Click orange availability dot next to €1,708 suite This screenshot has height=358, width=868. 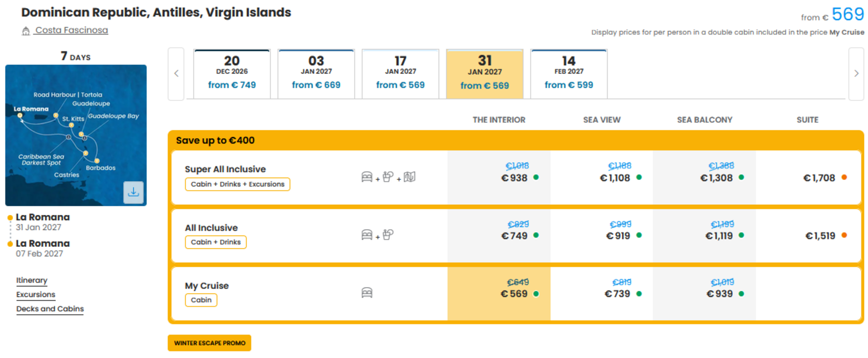pos(844,177)
